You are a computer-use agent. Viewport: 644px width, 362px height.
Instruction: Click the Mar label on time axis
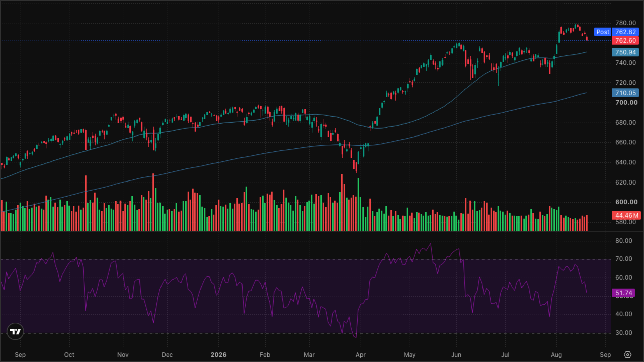(x=309, y=355)
